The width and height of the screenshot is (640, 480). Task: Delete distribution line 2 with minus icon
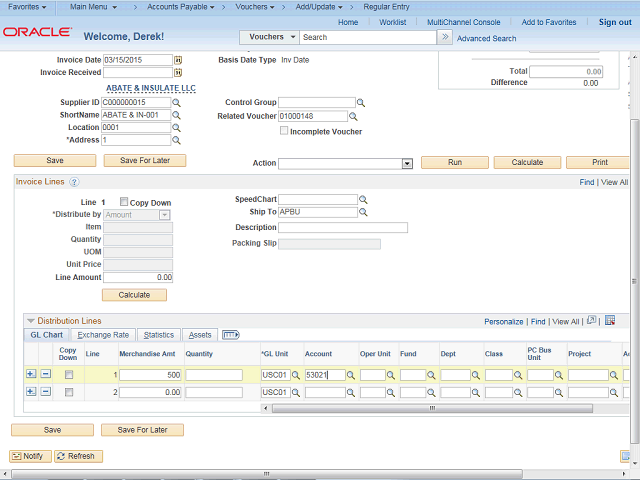(x=45, y=392)
